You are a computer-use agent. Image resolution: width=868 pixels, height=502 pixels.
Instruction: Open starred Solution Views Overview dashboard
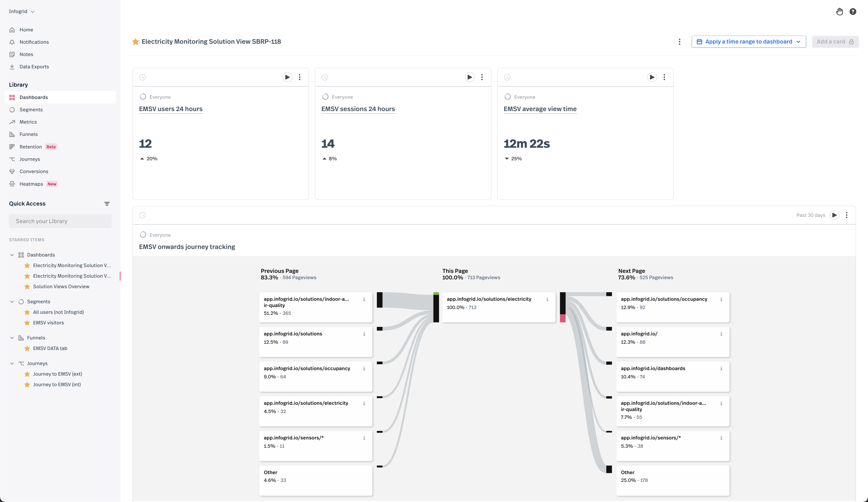coord(61,287)
